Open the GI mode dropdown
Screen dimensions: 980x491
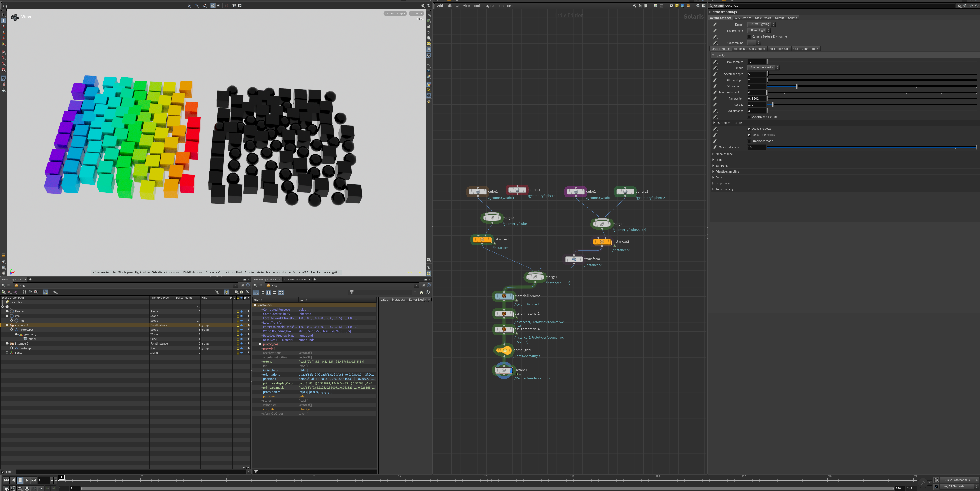coord(763,68)
